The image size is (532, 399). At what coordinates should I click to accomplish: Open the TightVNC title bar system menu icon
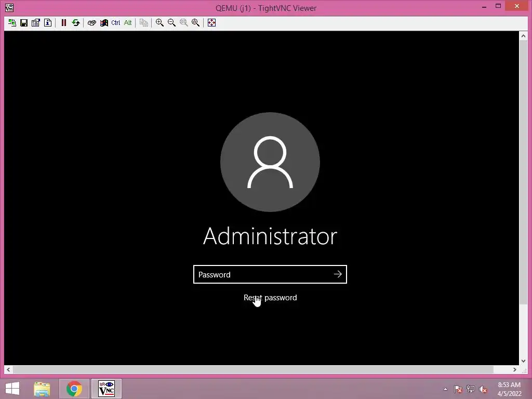(x=9, y=7)
